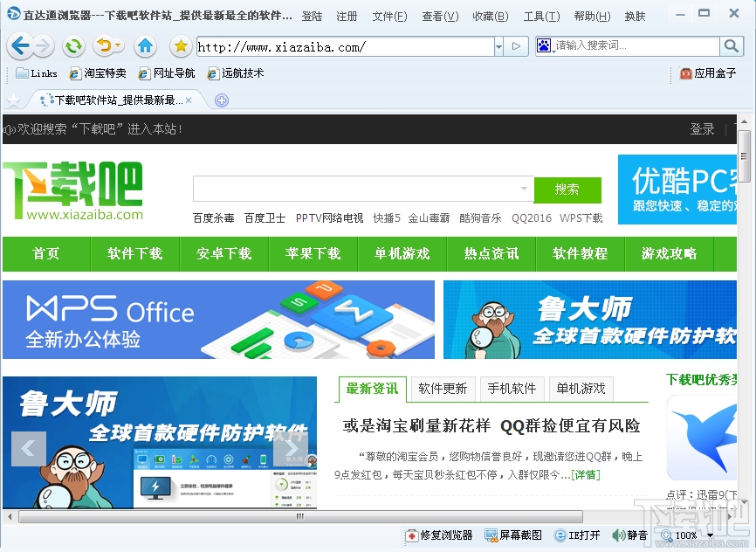
Task: Open the 收藏(B) menu
Action: tap(491, 17)
